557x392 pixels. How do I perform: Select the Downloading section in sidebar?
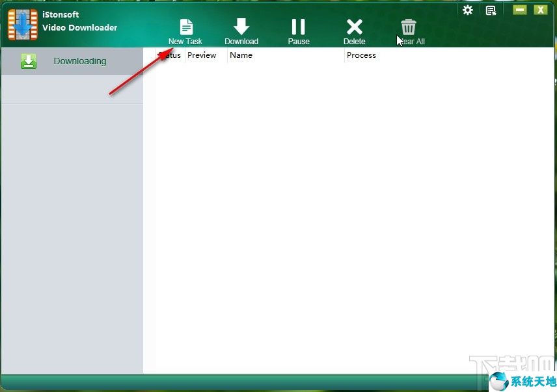point(79,60)
